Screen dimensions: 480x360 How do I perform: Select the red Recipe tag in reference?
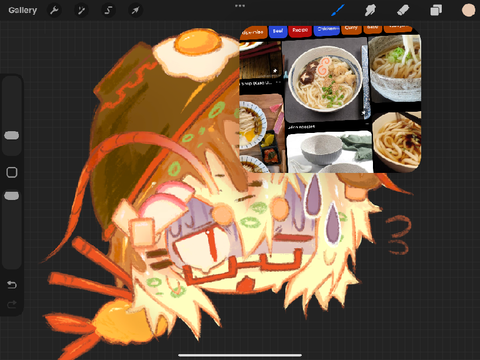click(300, 30)
